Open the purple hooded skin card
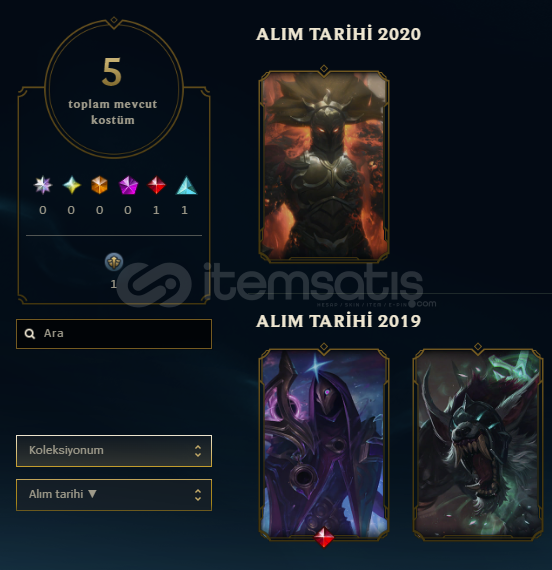This screenshot has width=552, height=570. [324, 443]
